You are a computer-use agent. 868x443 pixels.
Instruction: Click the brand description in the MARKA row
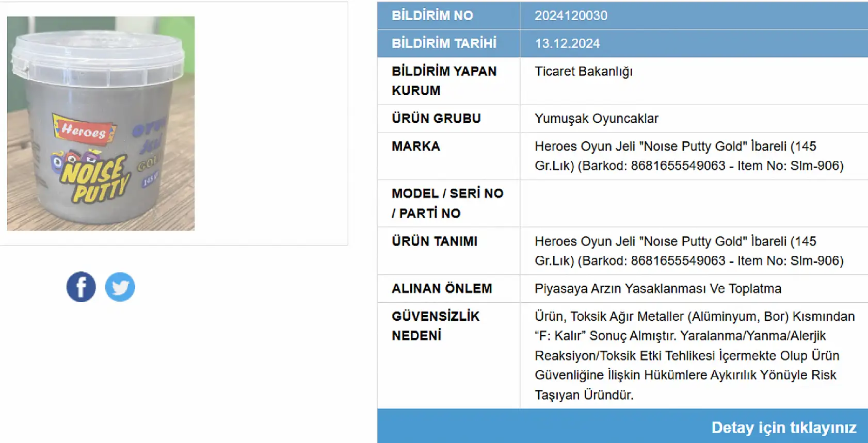pyautogui.click(x=689, y=156)
